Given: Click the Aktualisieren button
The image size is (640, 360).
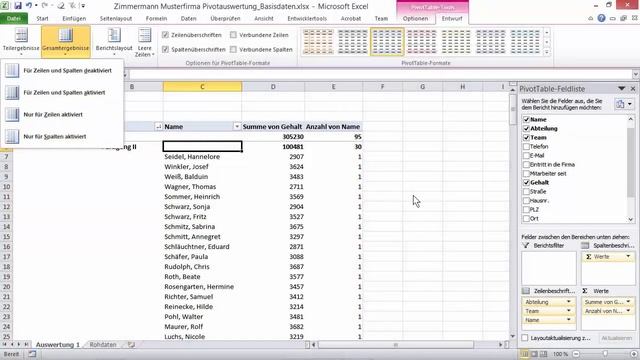Looking at the screenshot, I should [x=616, y=338].
